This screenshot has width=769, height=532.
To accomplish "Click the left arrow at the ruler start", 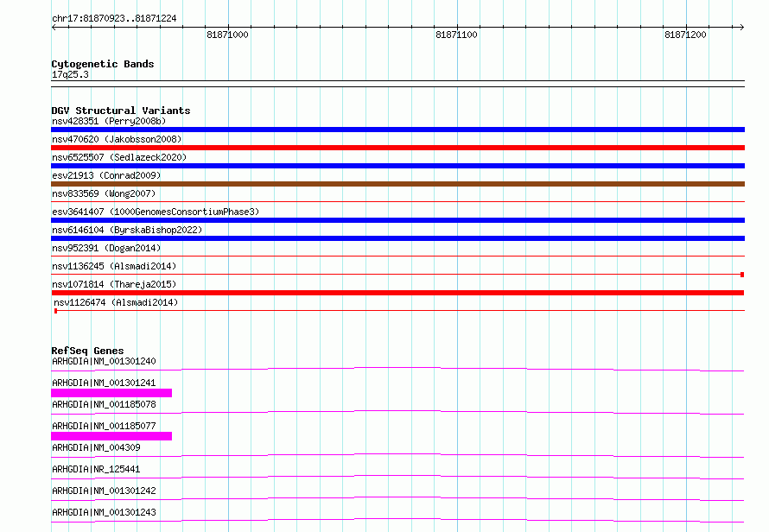I will pyautogui.click(x=54, y=27).
